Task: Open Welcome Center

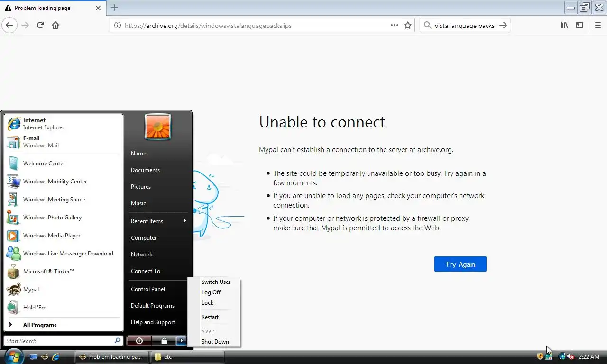Action: coord(64,164)
